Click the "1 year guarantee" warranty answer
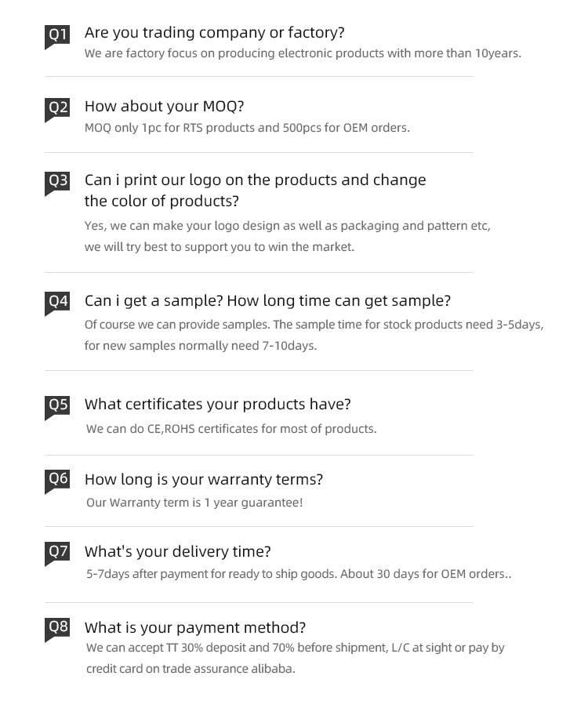The image size is (588, 701). tap(194, 503)
